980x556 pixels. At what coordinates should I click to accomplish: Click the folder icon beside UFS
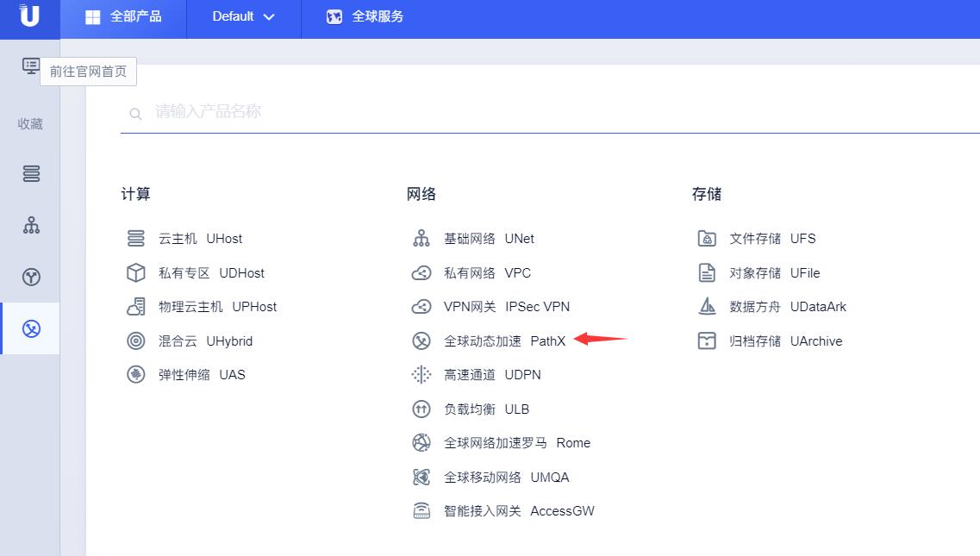[707, 238]
